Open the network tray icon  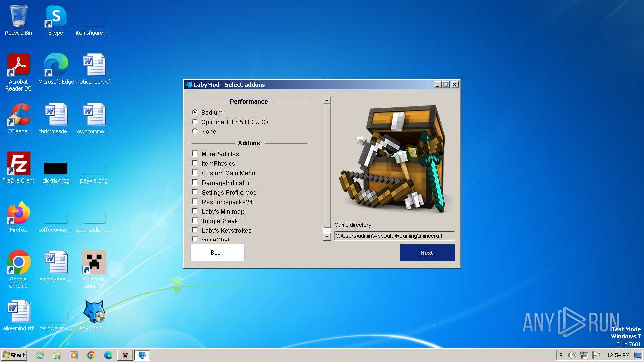(x=584, y=355)
